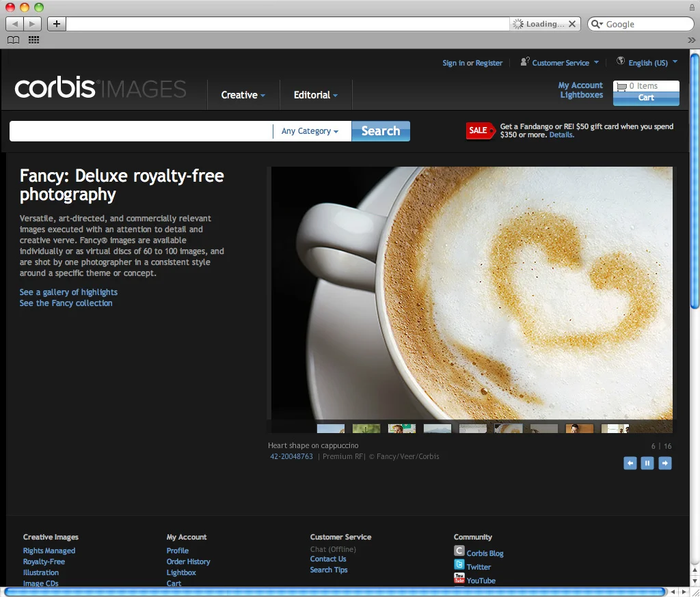
Task: Open See the Fancy collection link
Action: tap(66, 303)
